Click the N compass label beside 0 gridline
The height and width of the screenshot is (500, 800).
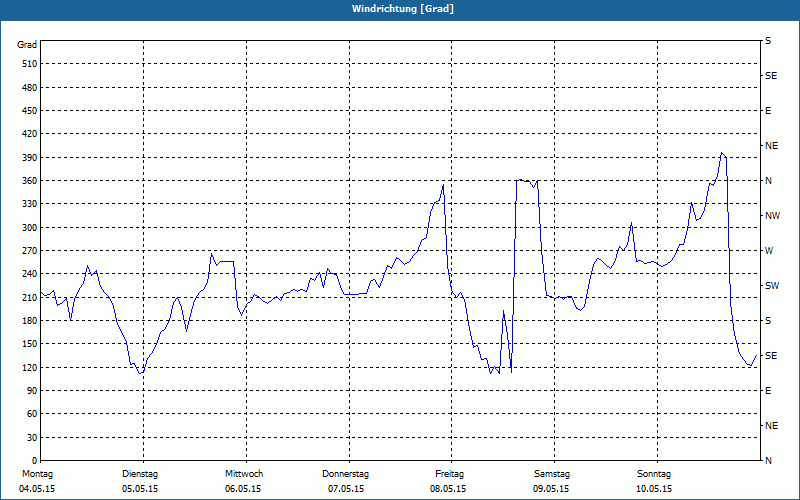[768, 461]
